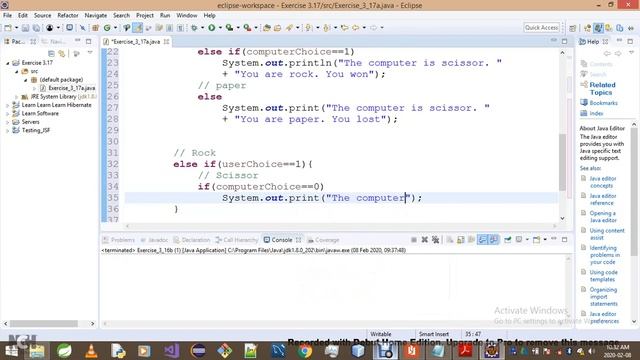This screenshot has width=640, height=360.
Task: Click Collapse All in Package Explorer
Action: pyautogui.click(x=51, y=53)
